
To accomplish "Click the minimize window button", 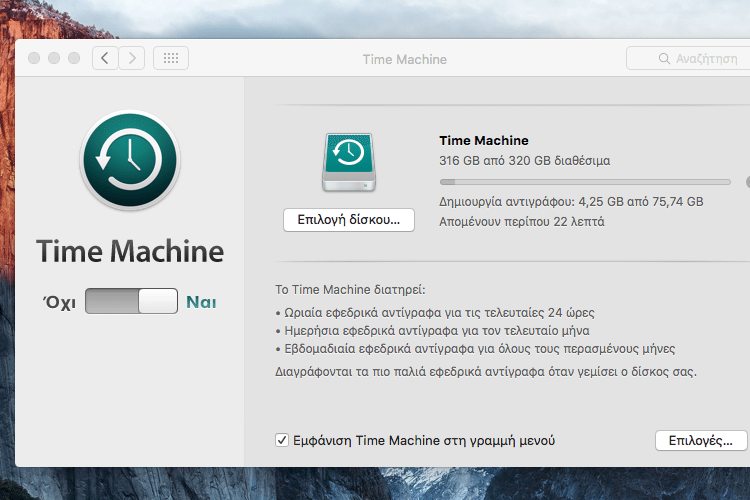I will 54,58.
